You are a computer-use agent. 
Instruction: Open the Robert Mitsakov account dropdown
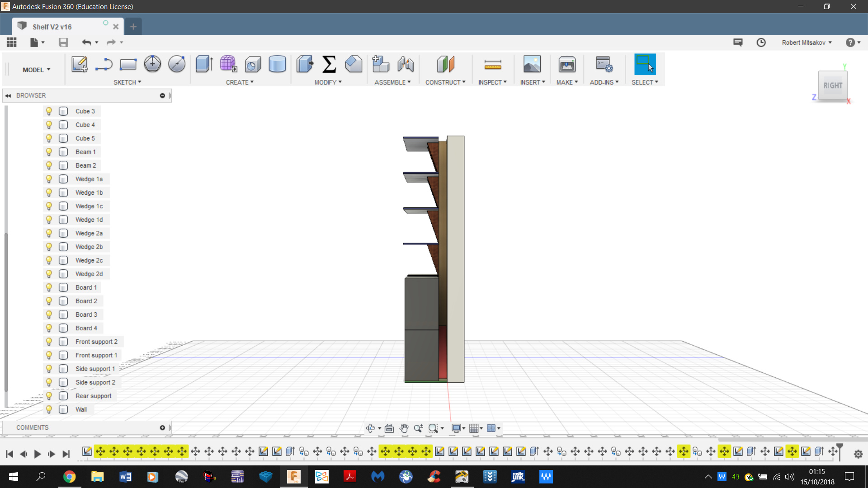[x=807, y=42]
